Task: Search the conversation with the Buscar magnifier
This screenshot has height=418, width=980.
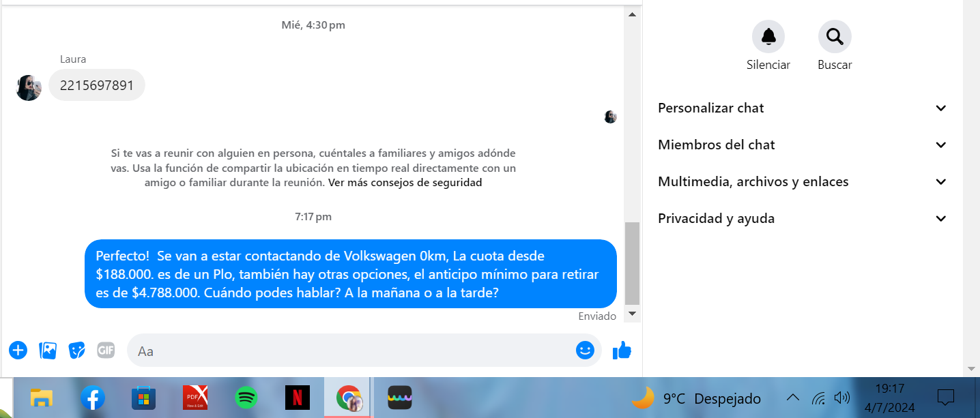Action: coord(835,37)
